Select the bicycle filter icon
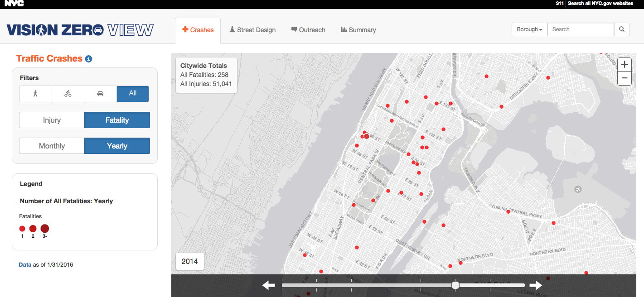The image size is (644, 297). click(x=68, y=94)
